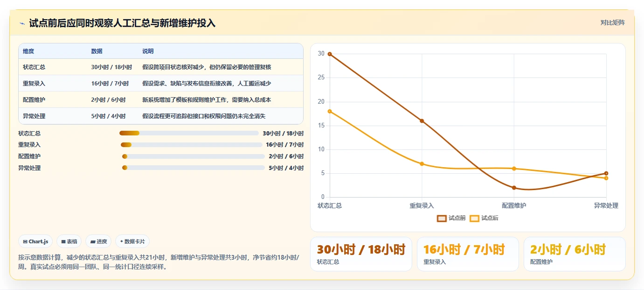Click the 状态汇总 progress bar
This screenshot has width=644, height=290.
189,133
